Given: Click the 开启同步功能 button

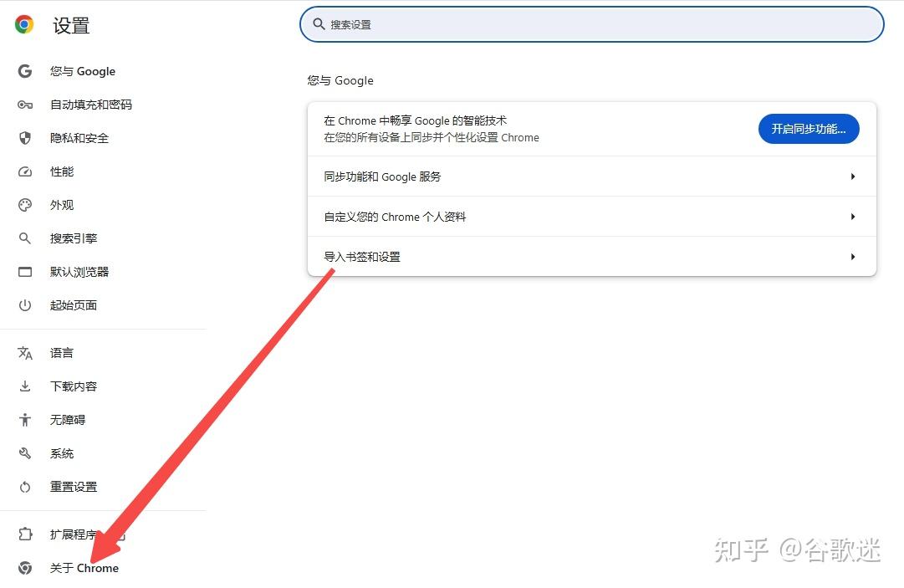Looking at the screenshot, I should [809, 129].
